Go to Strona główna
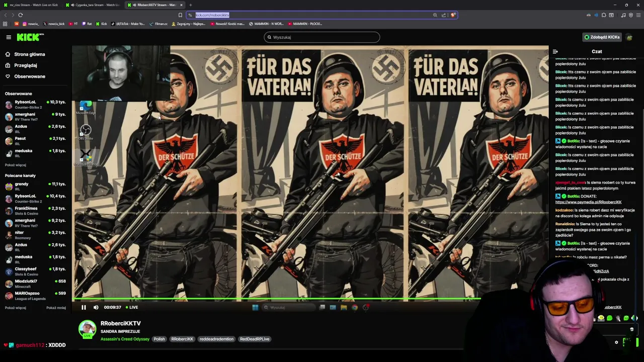 coord(25,54)
